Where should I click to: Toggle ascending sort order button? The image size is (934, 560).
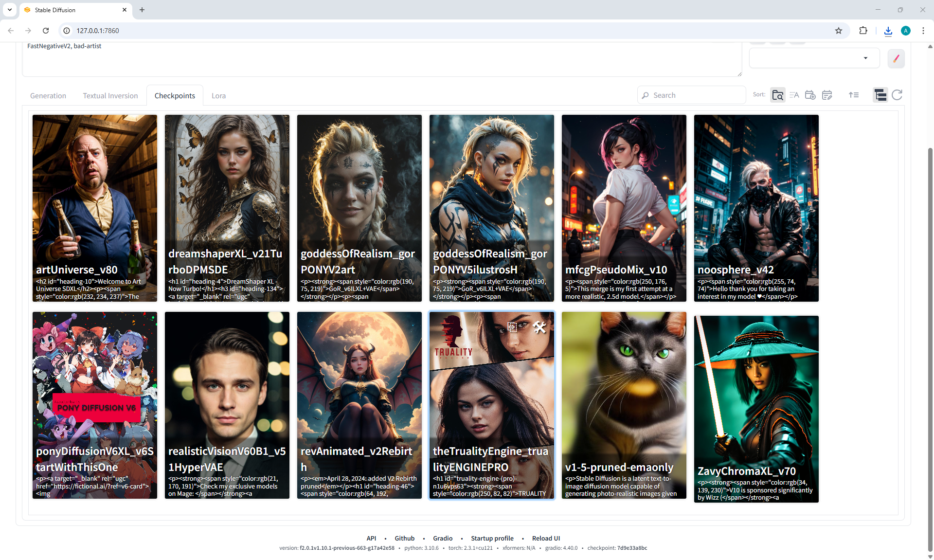coord(854,95)
